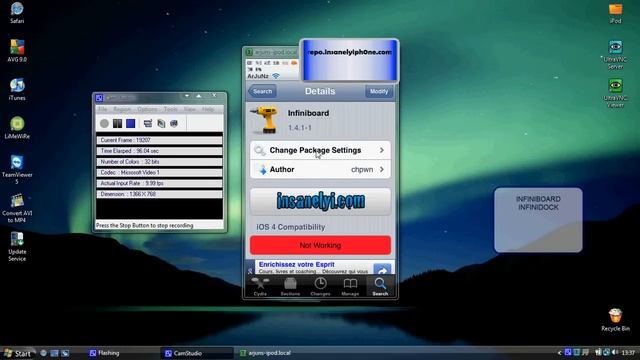Toggle screen annotations icon in CamStudio toolbar

coord(148,123)
